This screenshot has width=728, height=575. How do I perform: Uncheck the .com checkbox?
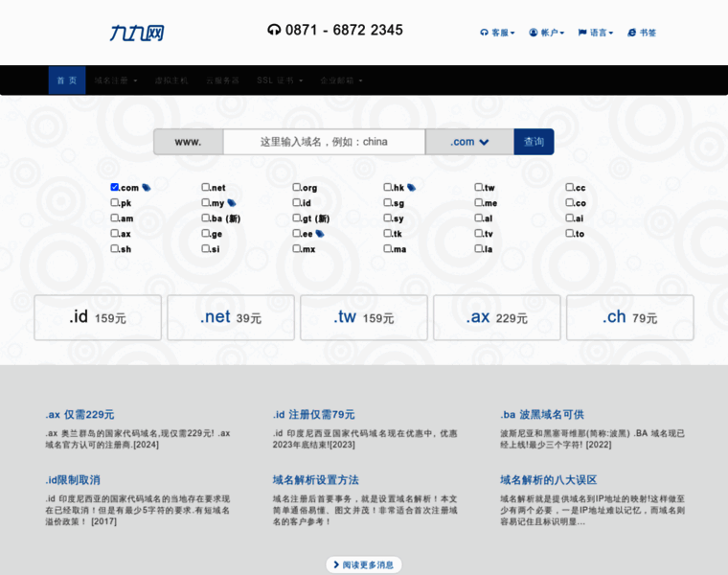(115, 187)
